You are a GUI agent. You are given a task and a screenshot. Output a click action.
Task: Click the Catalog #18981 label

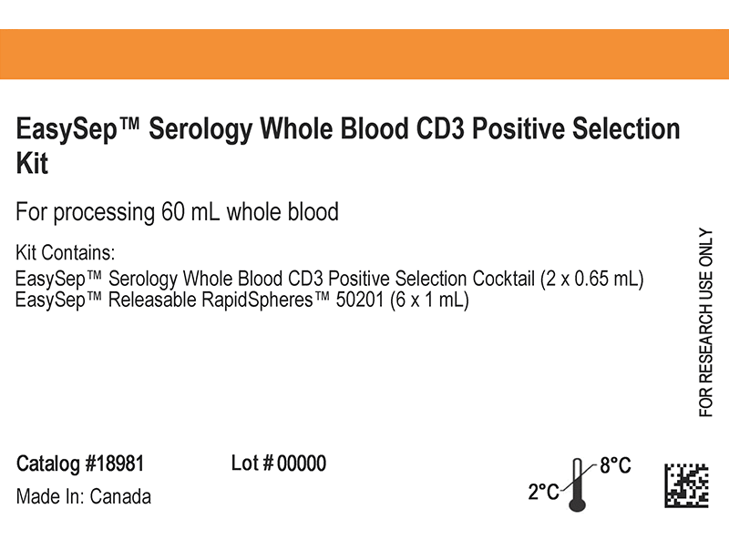pyautogui.click(x=80, y=463)
